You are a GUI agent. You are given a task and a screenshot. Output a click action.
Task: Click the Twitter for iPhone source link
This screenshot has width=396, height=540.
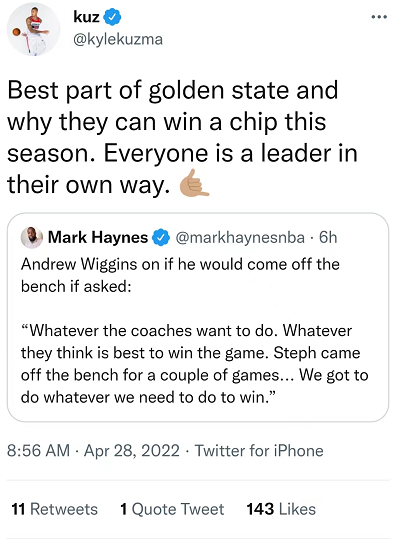click(x=259, y=450)
